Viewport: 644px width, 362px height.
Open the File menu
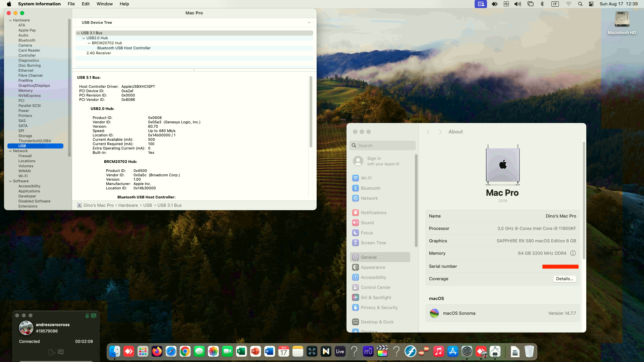71,4
